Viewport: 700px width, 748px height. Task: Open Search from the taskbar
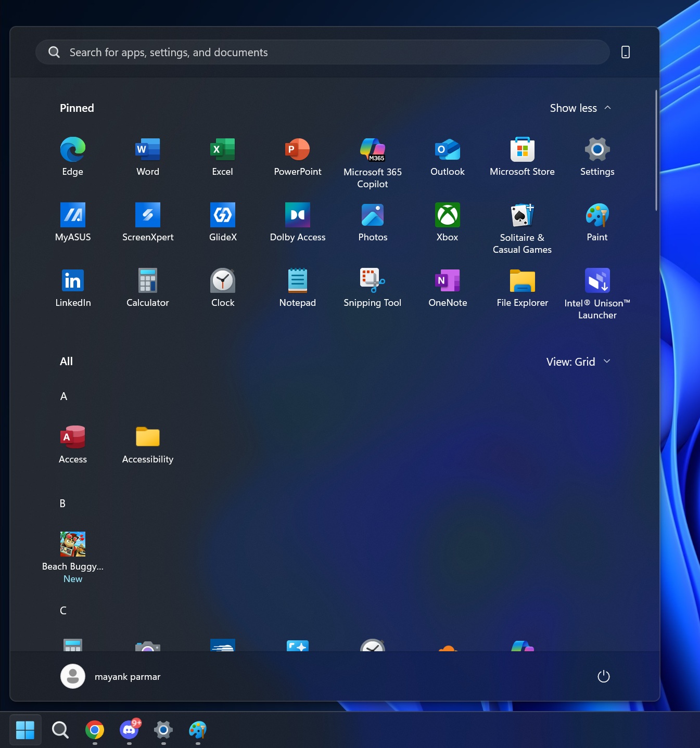click(60, 730)
